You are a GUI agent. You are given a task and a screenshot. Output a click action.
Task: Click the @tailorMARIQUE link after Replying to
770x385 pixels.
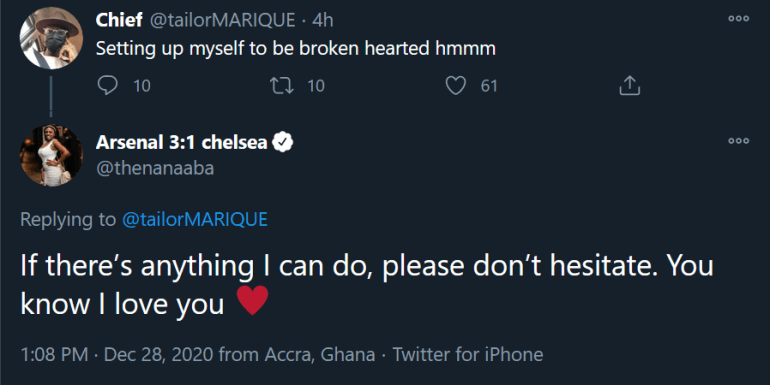click(x=194, y=220)
